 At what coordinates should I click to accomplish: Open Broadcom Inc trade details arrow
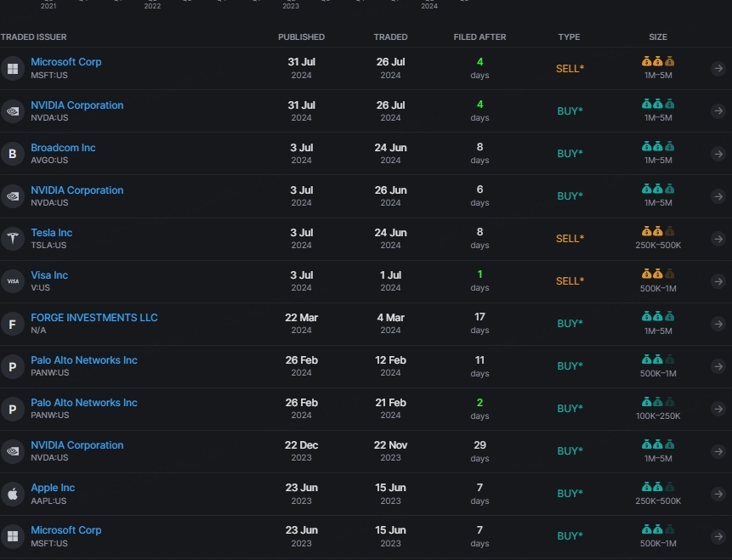point(718,154)
